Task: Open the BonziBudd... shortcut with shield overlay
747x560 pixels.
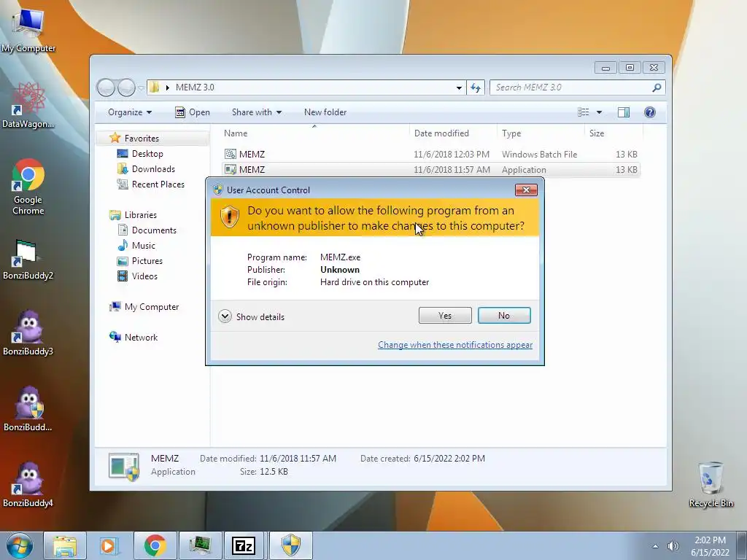Action: [x=28, y=408]
